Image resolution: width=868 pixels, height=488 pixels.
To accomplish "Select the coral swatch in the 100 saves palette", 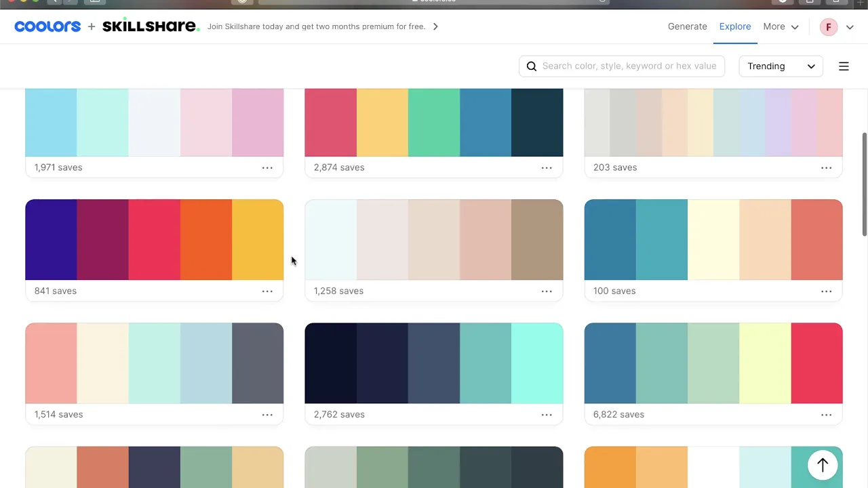I will [x=816, y=240].
